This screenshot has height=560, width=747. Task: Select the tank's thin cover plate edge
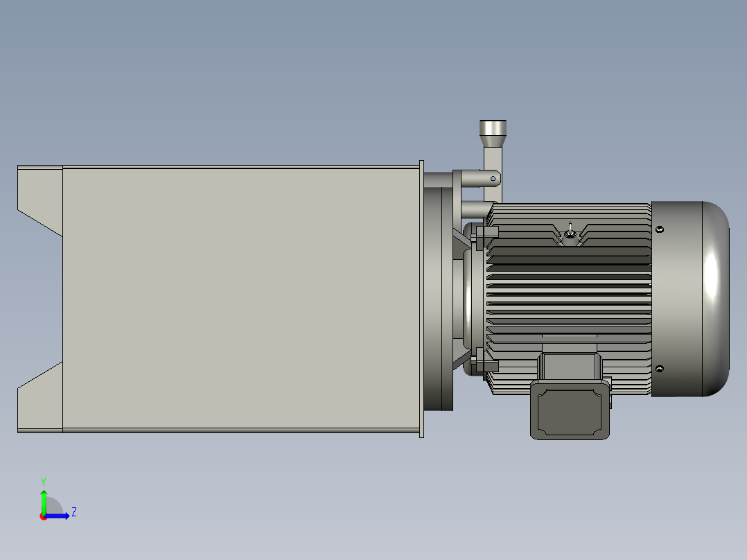(x=421, y=299)
